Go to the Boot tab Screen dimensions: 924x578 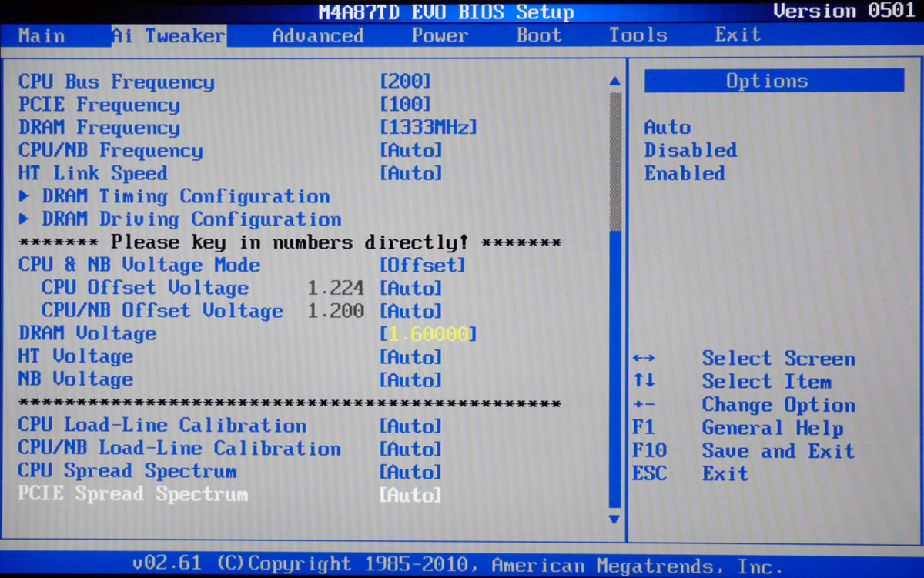pos(539,35)
